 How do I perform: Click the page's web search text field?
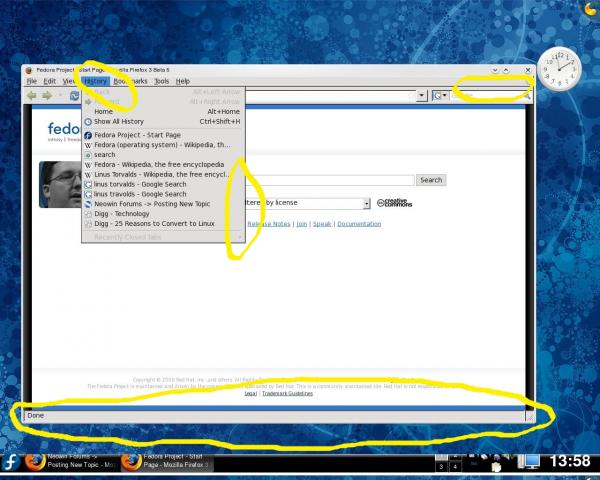pyautogui.click(x=330, y=180)
